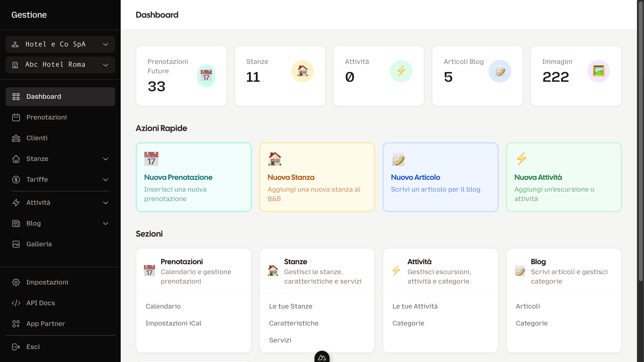Open Galleria from the sidebar
This screenshot has width=644, height=362.
coord(60,244)
